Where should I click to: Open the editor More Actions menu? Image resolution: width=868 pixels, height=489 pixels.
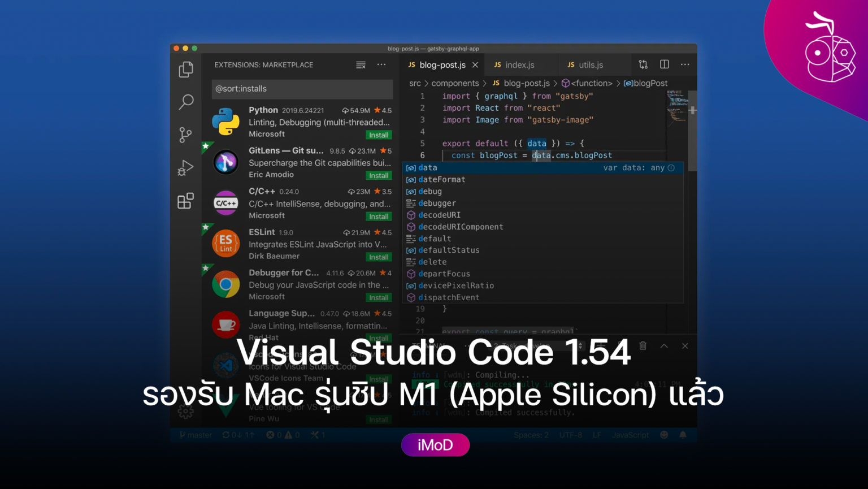(685, 64)
